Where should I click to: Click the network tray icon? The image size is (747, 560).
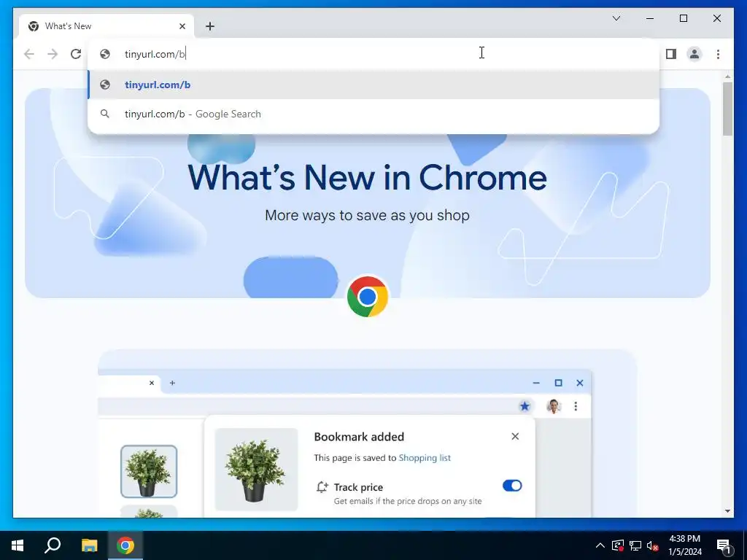pos(635,545)
